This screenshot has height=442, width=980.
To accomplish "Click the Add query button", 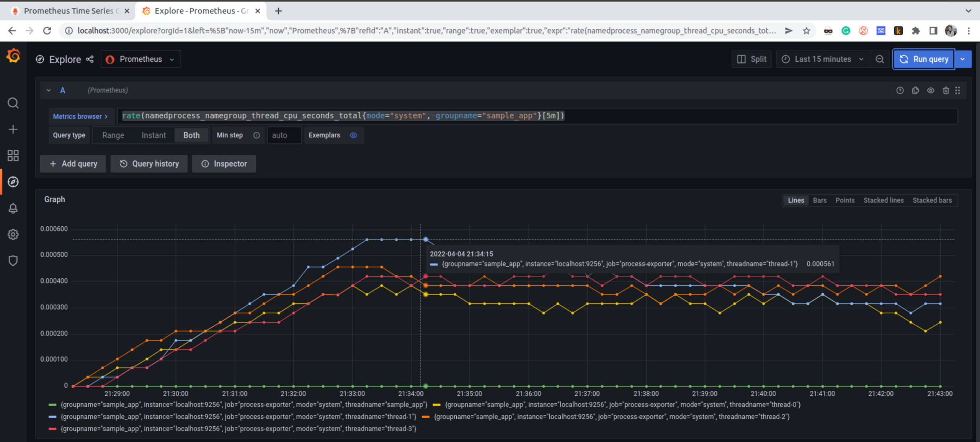I will 73,164.
